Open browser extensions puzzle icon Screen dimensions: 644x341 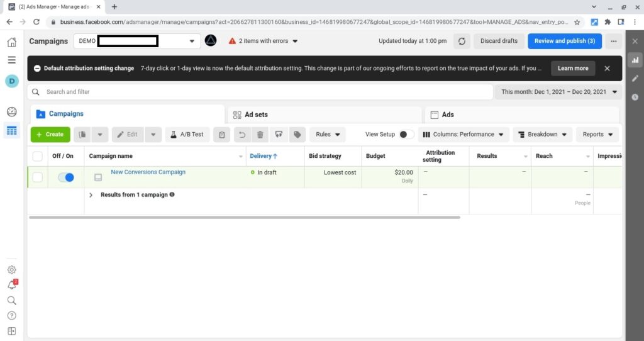(608, 22)
